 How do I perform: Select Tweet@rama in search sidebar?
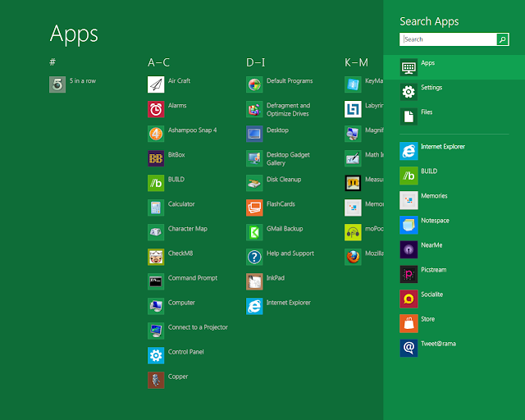(x=454, y=348)
